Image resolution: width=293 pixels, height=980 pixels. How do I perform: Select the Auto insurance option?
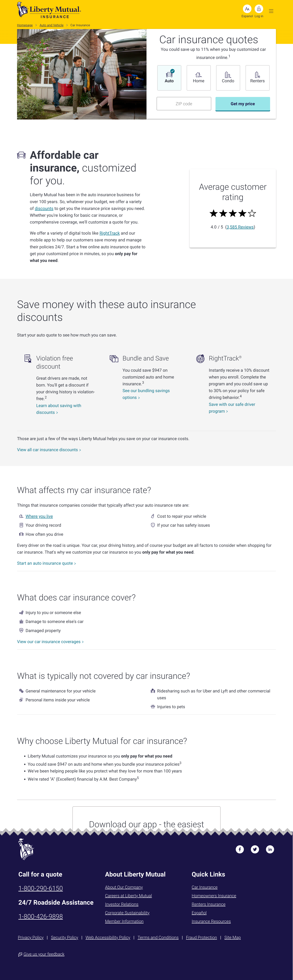(x=169, y=78)
